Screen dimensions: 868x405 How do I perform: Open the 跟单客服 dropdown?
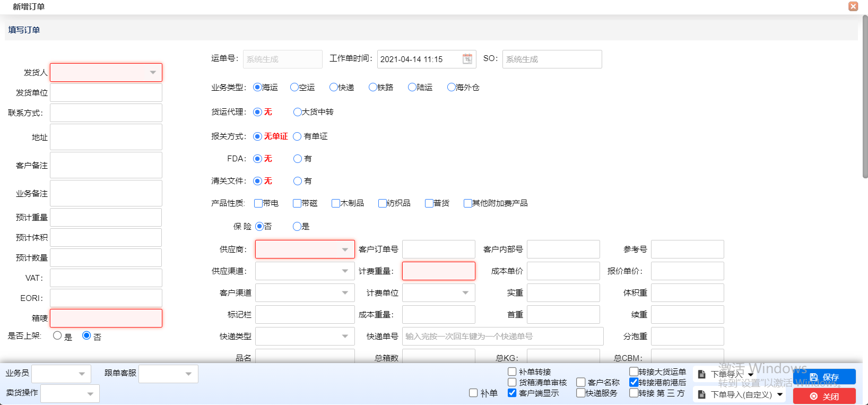169,374
